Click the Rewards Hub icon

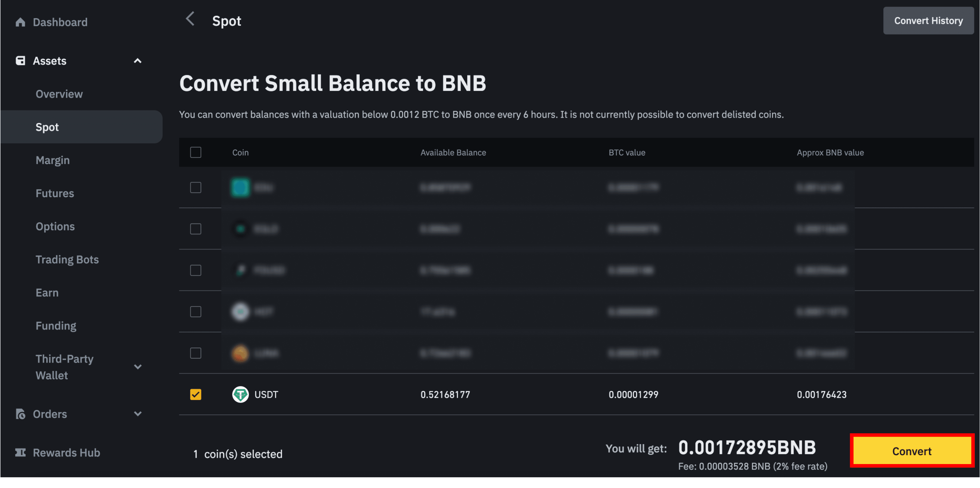21,452
